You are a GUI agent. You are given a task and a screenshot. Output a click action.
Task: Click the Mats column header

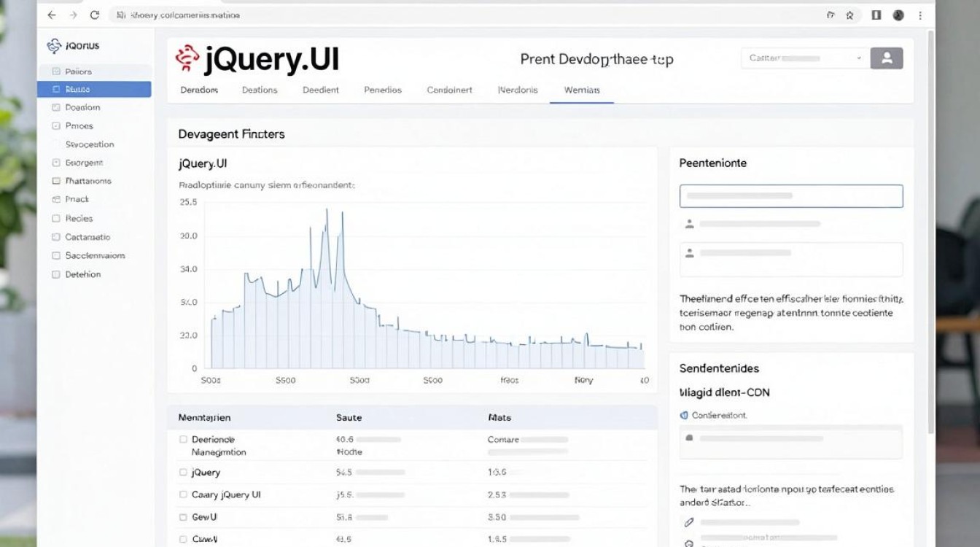[x=499, y=418]
